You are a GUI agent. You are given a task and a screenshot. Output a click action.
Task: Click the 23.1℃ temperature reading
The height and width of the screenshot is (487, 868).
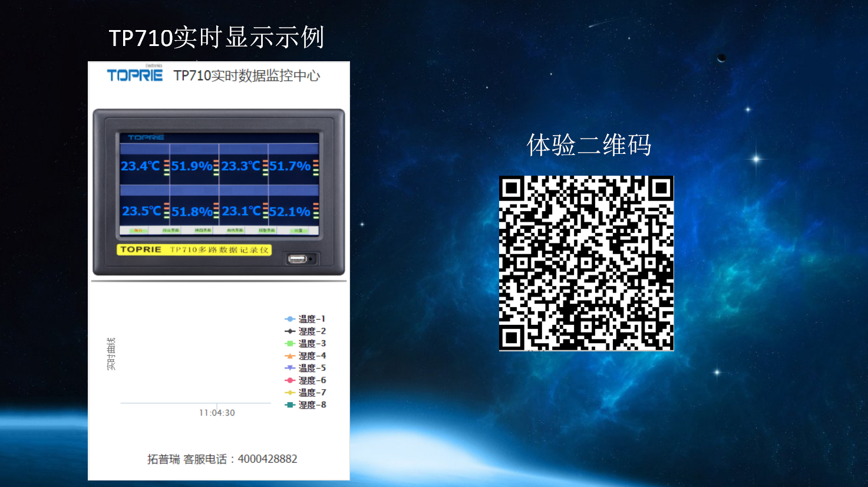click(x=241, y=211)
